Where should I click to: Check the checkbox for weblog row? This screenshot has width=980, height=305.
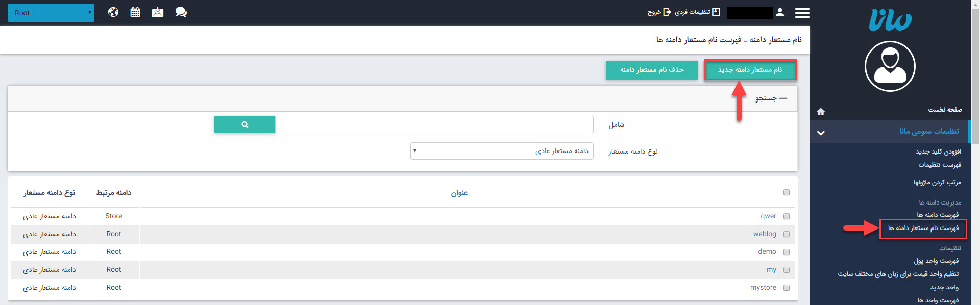coord(787,234)
